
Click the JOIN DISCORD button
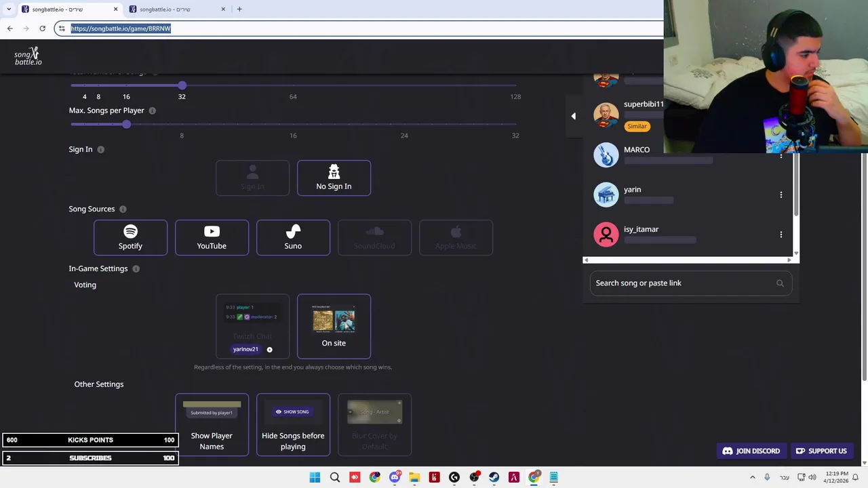coord(751,451)
